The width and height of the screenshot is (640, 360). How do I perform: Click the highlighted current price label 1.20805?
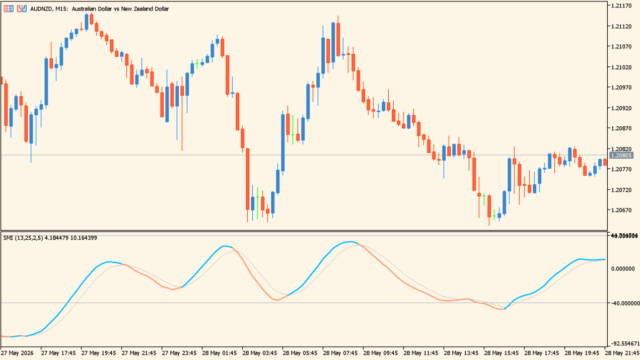point(621,156)
